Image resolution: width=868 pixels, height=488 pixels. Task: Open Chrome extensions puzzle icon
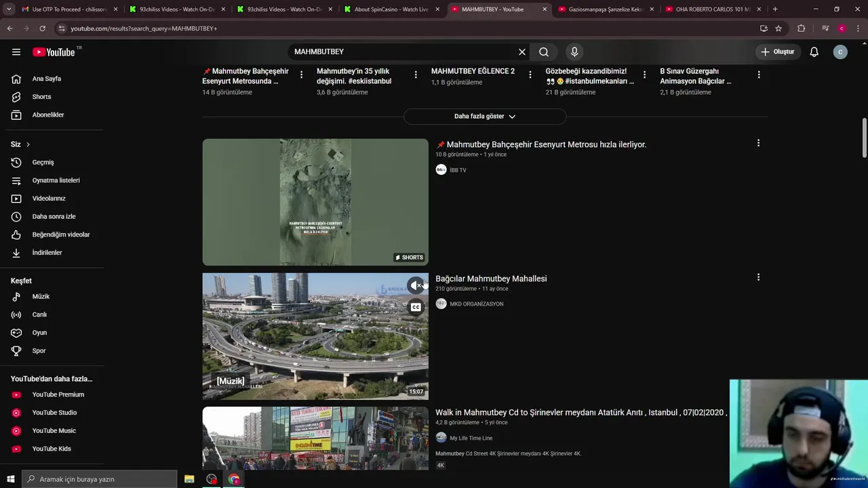coord(802,28)
